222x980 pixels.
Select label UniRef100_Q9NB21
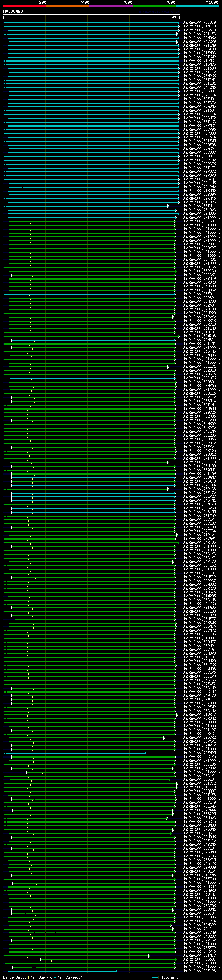click(x=199, y=340)
